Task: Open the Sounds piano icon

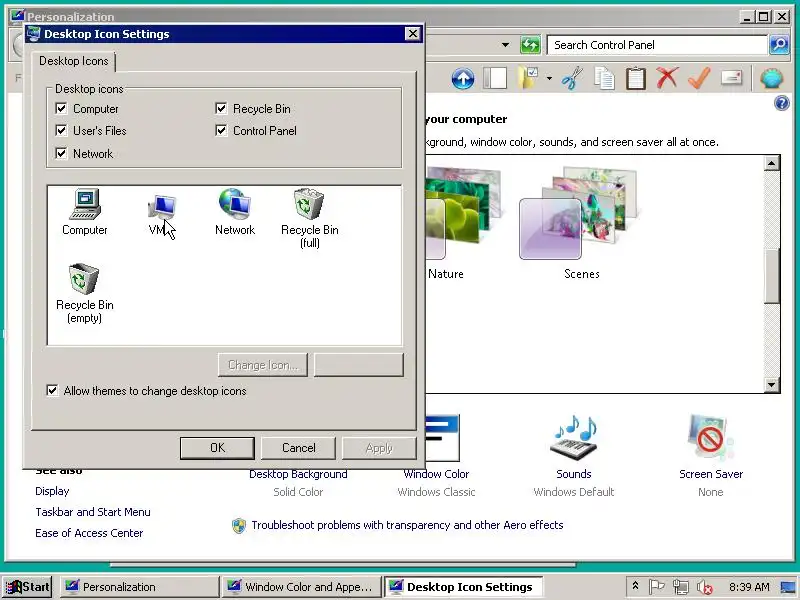Action: (574, 438)
